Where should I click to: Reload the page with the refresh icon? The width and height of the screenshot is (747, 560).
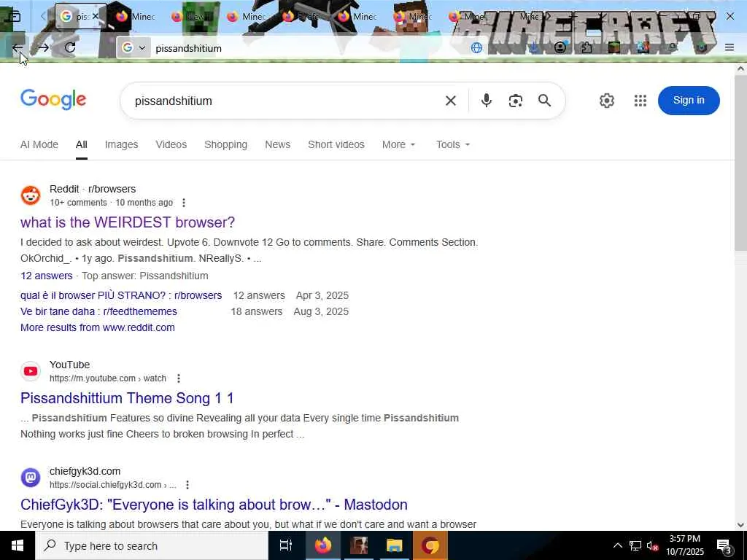[x=70, y=47]
